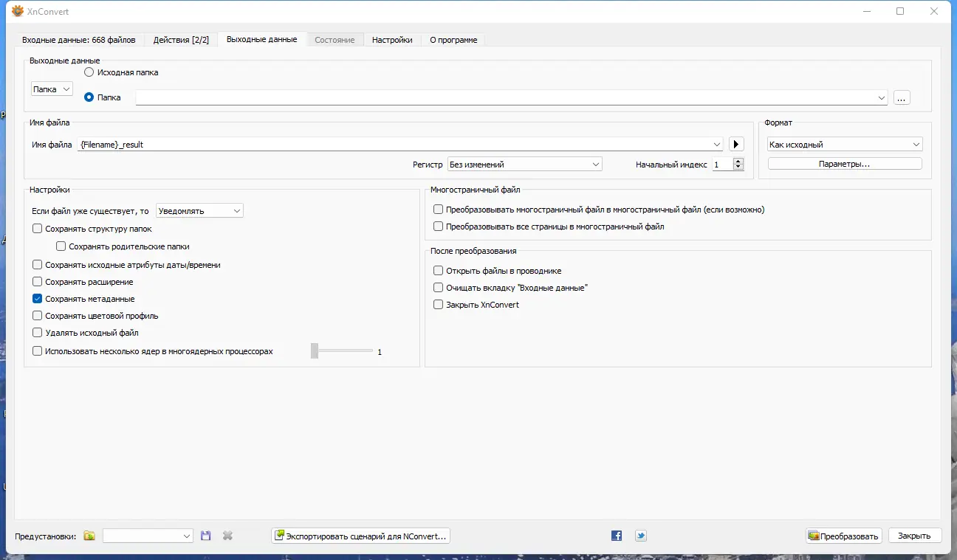This screenshot has height=560, width=957.
Task: Check Закрыть XnConvert after conversion
Action: (439, 305)
